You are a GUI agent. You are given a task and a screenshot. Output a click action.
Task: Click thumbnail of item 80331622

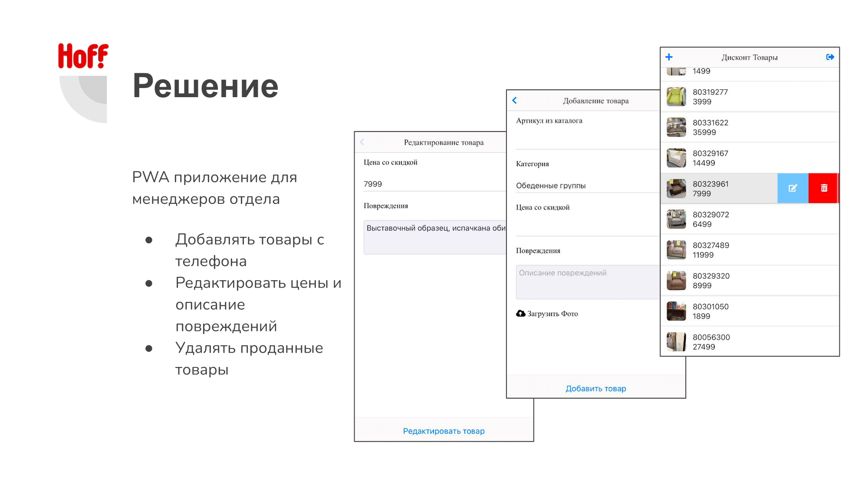click(x=676, y=128)
